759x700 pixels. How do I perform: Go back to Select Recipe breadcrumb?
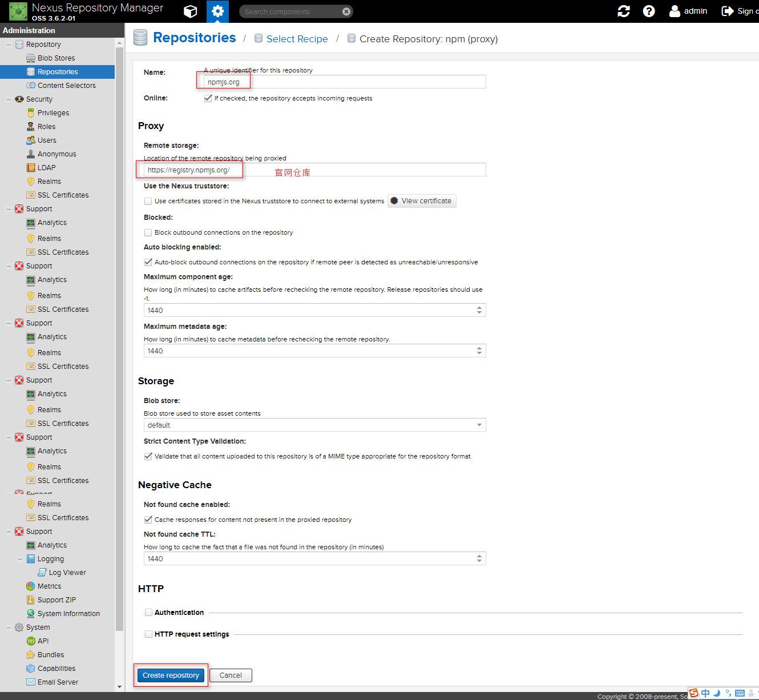[297, 39]
